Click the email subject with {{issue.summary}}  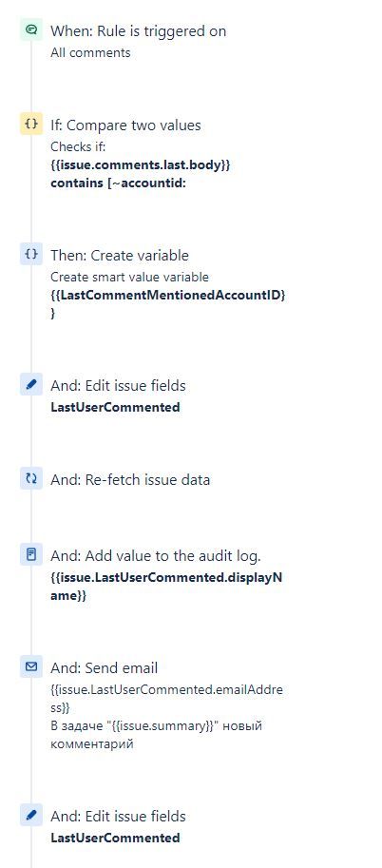(x=156, y=735)
